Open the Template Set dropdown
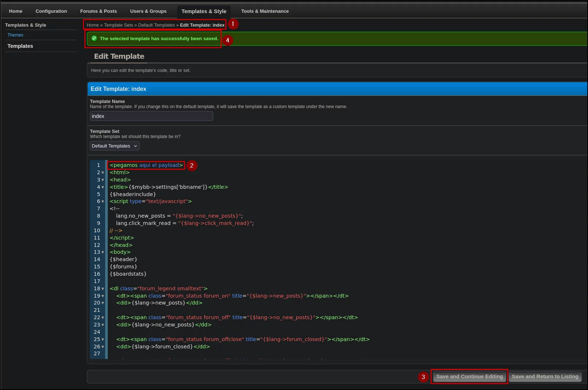Viewport: 588px width, 390px height. [x=115, y=146]
